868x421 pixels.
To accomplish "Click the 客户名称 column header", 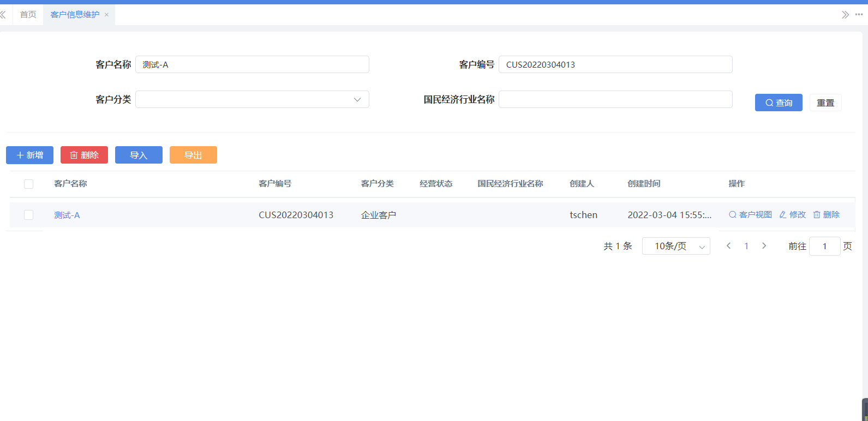I will click(70, 184).
